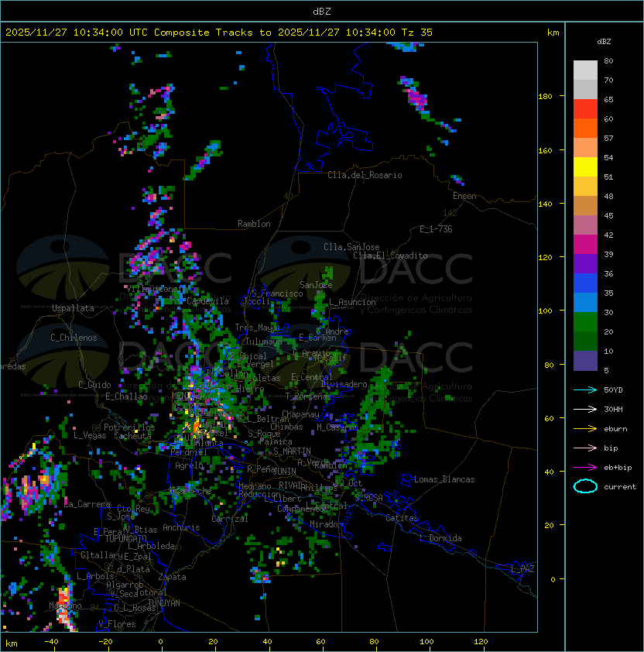Click the 'JUNIN' map label
Viewport: 644px width, 652px height.
coord(284,471)
